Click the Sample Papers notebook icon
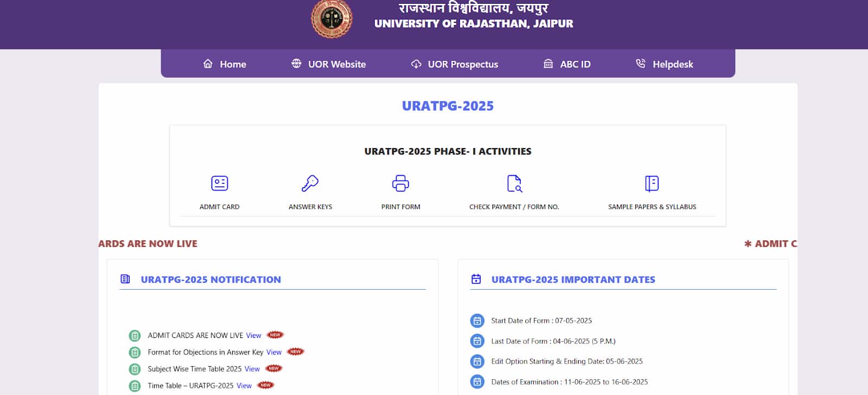The width and height of the screenshot is (868, 395). pyautogui.click(x=652, y=183)
